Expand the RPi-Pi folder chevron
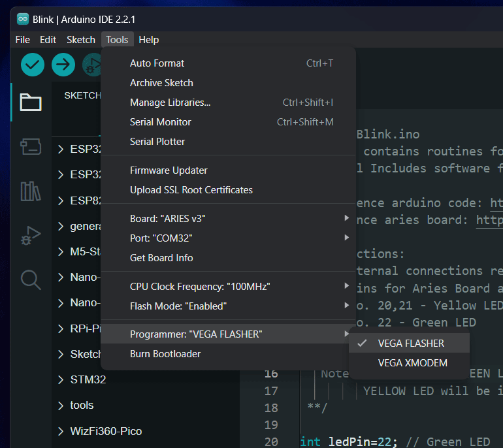 coord(61,328)
